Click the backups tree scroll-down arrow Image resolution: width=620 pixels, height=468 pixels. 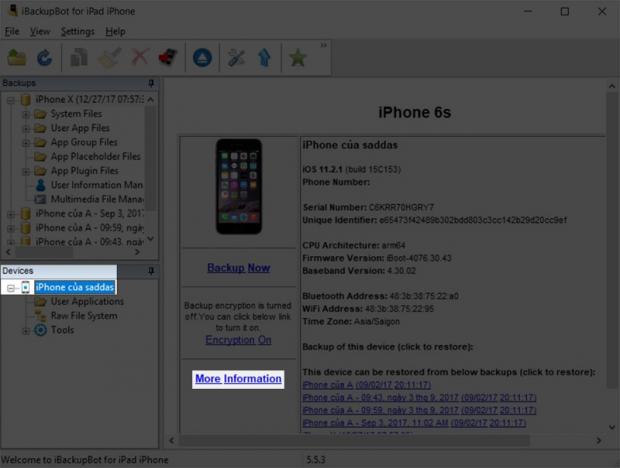tap(150, 238)
